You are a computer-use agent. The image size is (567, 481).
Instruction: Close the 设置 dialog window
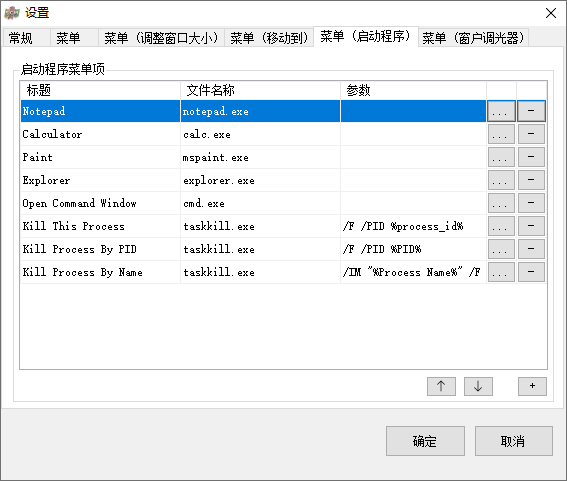point(551,13)
